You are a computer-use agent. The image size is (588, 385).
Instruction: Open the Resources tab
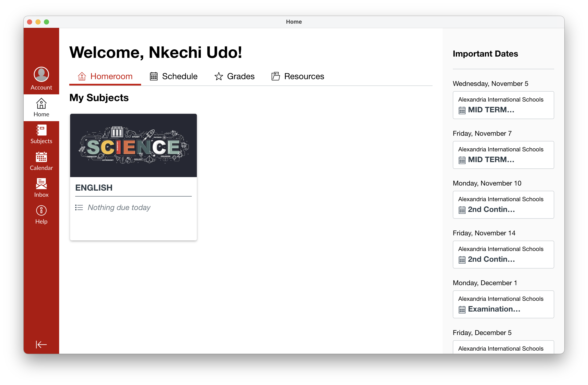(x=298, y=76)
